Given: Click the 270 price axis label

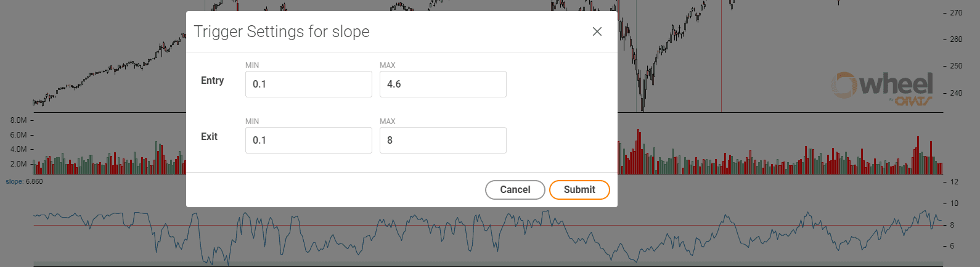Looking at the screenshot, I should (x=956, y=13).
